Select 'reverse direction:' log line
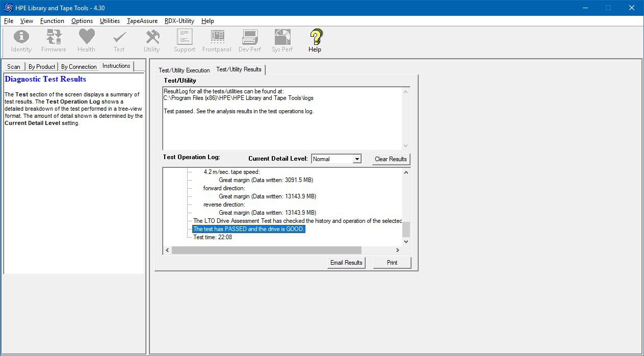 click(224, 205)
